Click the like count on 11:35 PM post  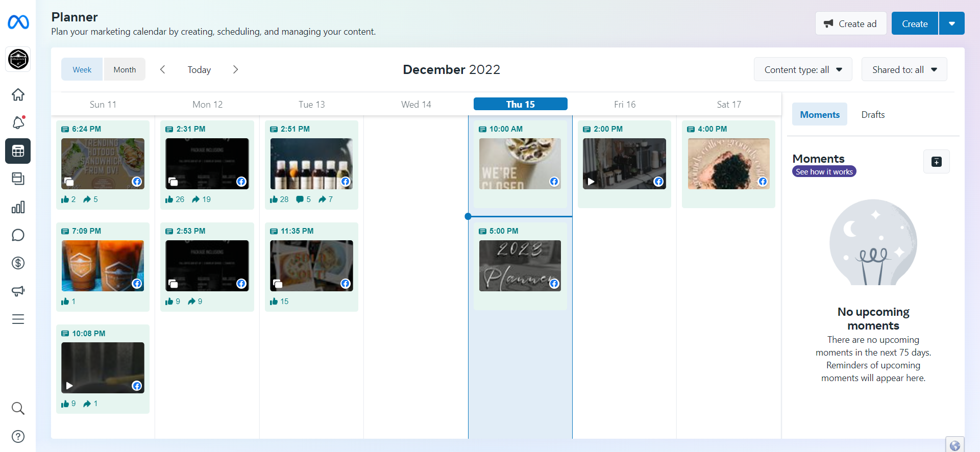(279, 302)
